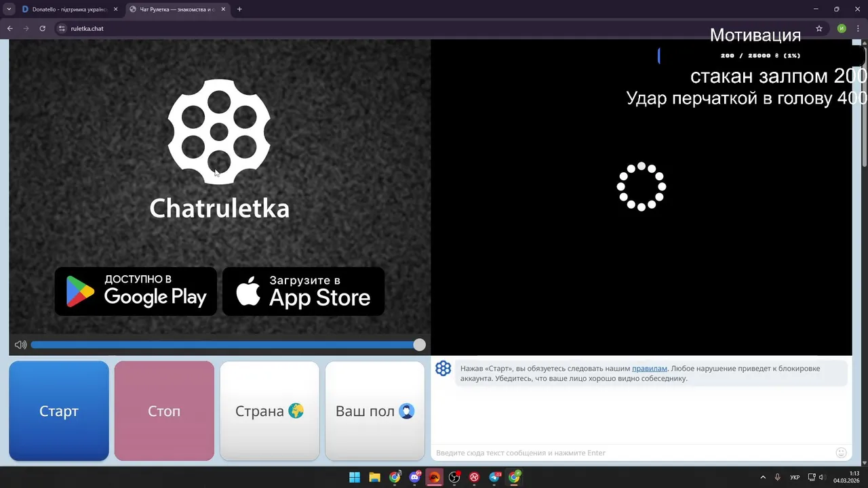
Task: Adjust the blue volume slider track
Action: click(x=225, y=345)
